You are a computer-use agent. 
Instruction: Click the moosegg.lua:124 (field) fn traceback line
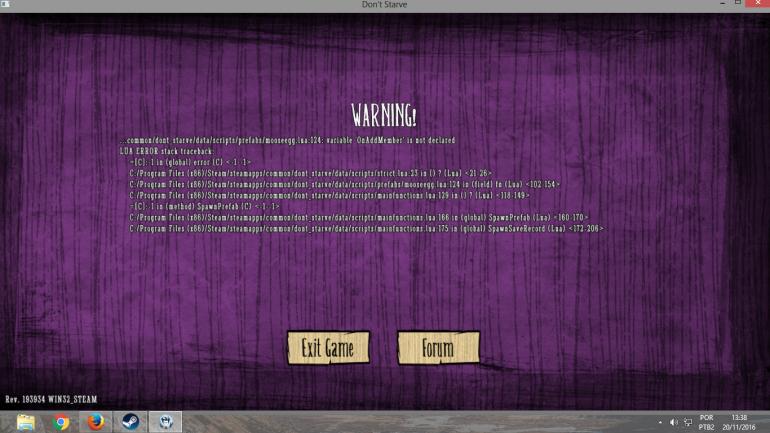pos(344,185)
